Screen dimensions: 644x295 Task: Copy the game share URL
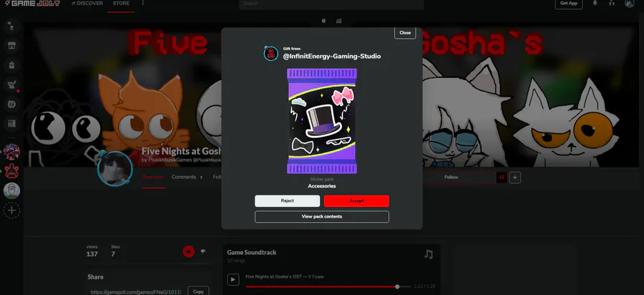coord(198,291)
